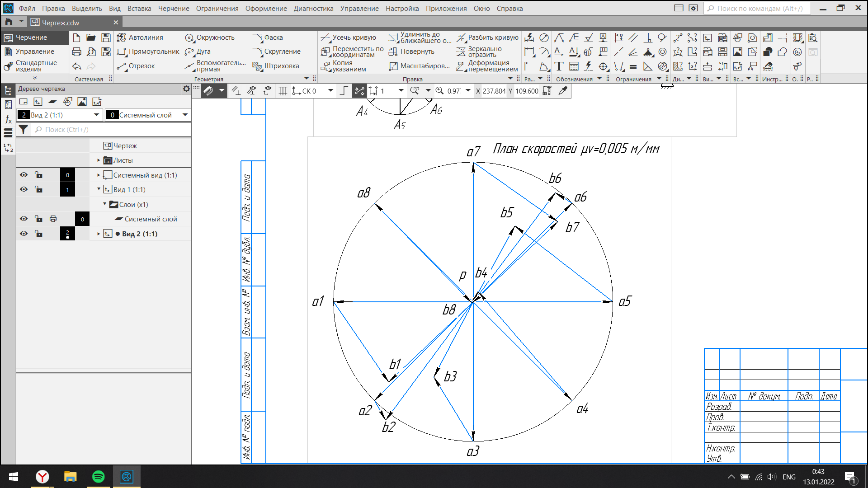Image resolution: width=868 pixels, height=488 pixels.
Task: Open print preview (magnifier over page icon)
Action: tap(91, 52)
